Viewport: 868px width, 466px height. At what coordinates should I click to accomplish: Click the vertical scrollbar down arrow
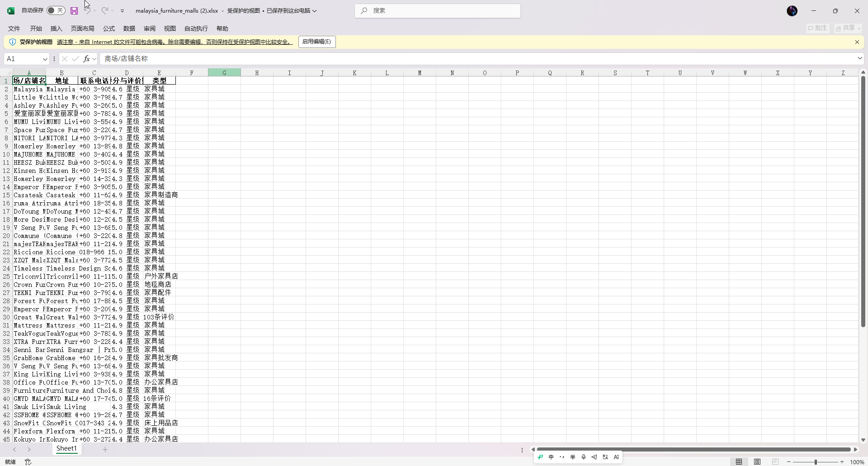[863, 440]
